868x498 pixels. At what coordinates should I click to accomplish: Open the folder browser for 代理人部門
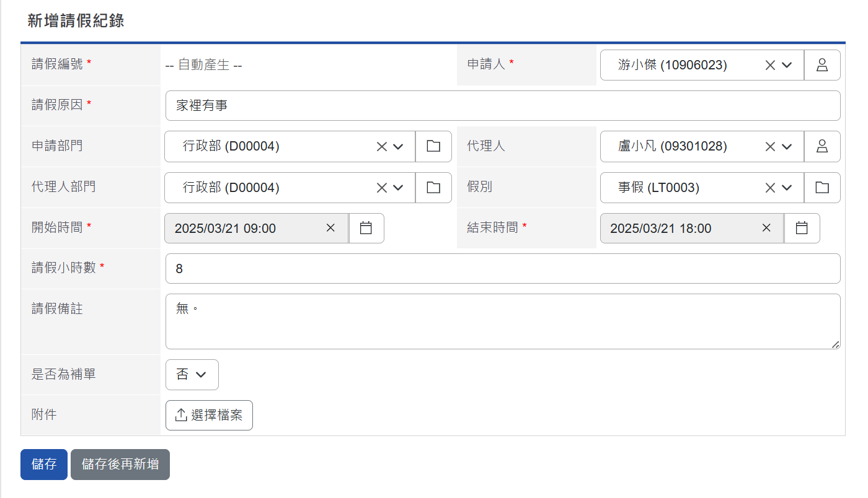pyautogui.click(x=433, y=188)
